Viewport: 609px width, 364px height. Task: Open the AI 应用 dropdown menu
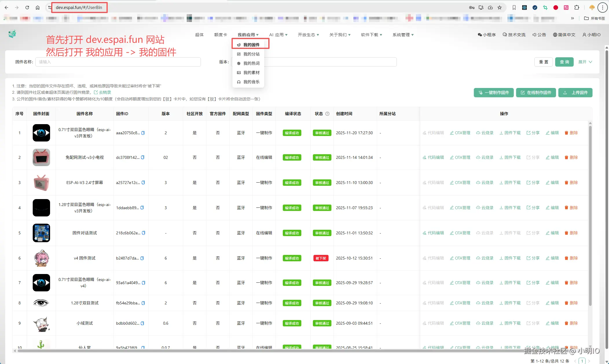(x=278, y=35)
